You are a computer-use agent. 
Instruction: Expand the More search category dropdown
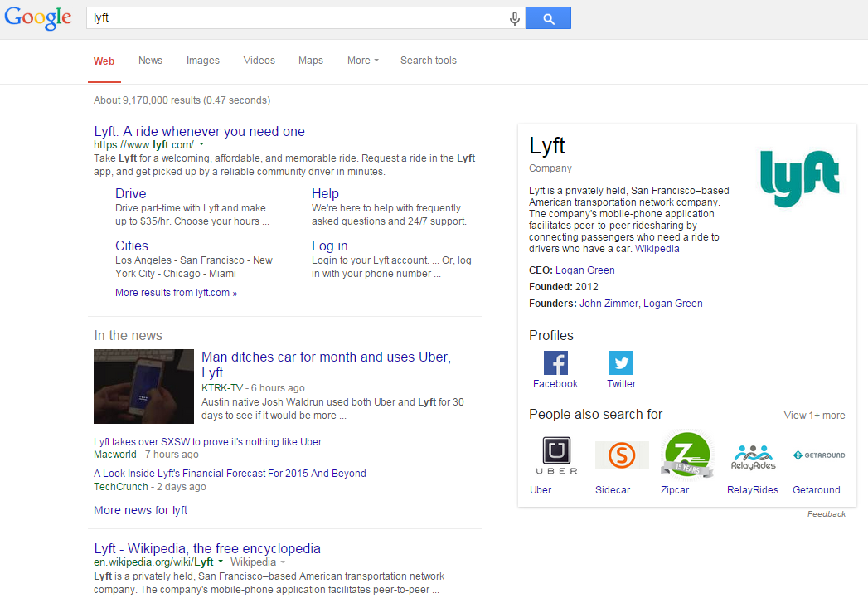coord(362,61)
